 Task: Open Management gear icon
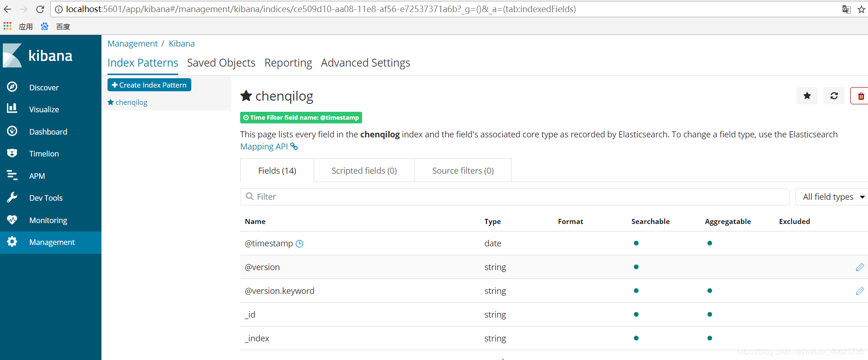pos(12,242)
